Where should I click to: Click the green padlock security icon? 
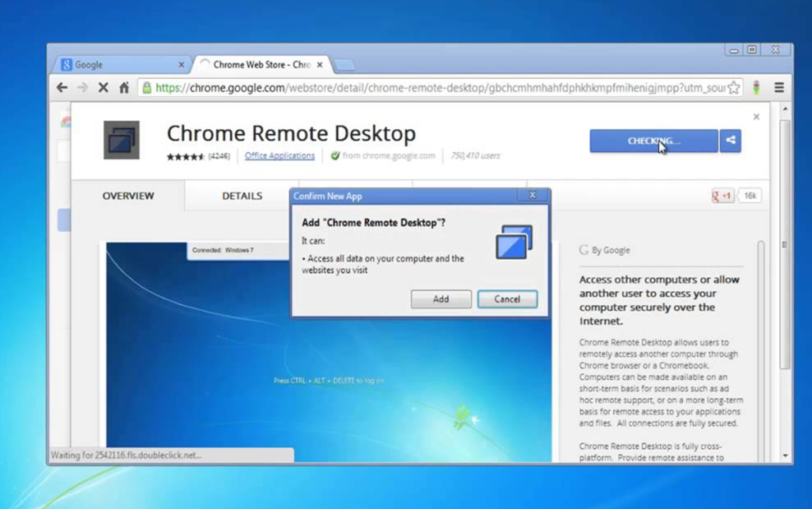click(x=147, y=88)
